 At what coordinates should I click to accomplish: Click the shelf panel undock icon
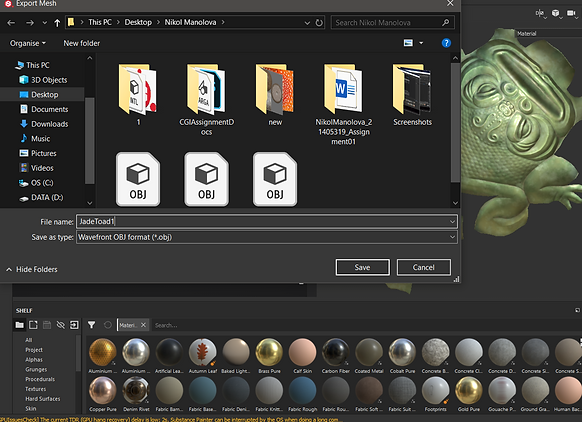pos(577,310)
